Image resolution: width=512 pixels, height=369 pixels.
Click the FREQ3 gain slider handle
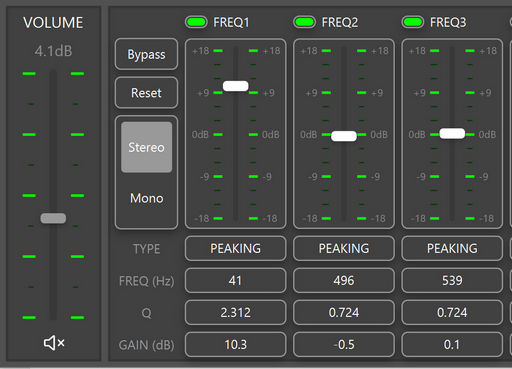(x=452, y=133)
